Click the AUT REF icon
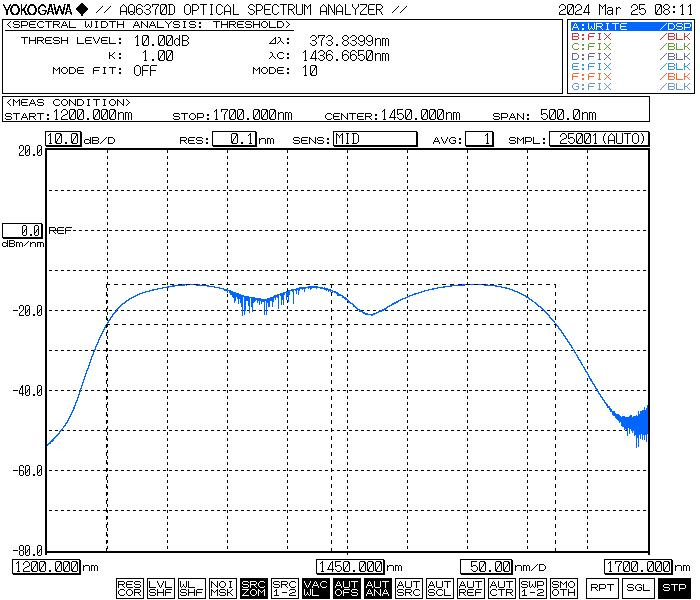Viewport: 700px width, 600px height. [x=470, y=589]
